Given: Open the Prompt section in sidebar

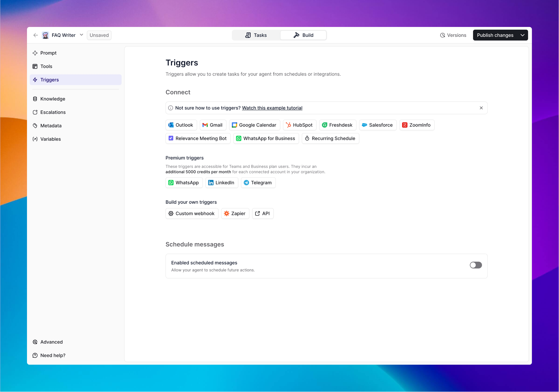Looking at the screenshot, I should pyautogui.click(x=75, y=53).
